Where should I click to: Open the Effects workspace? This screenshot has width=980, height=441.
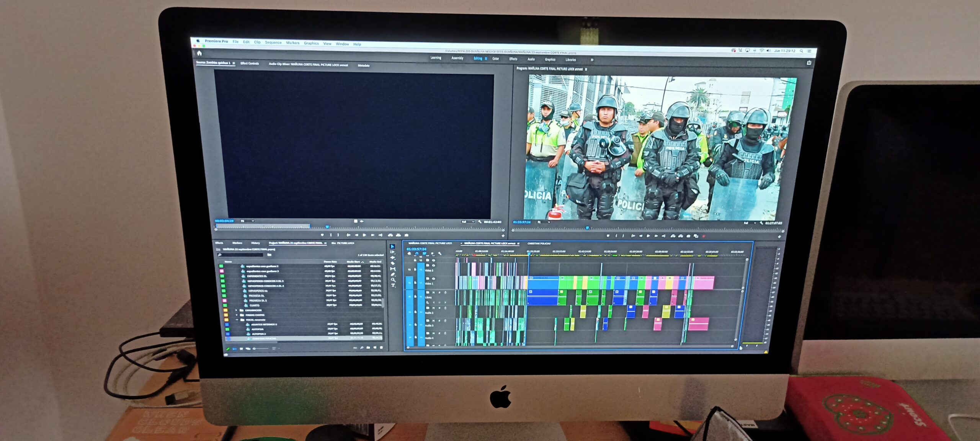coord(513,59)
